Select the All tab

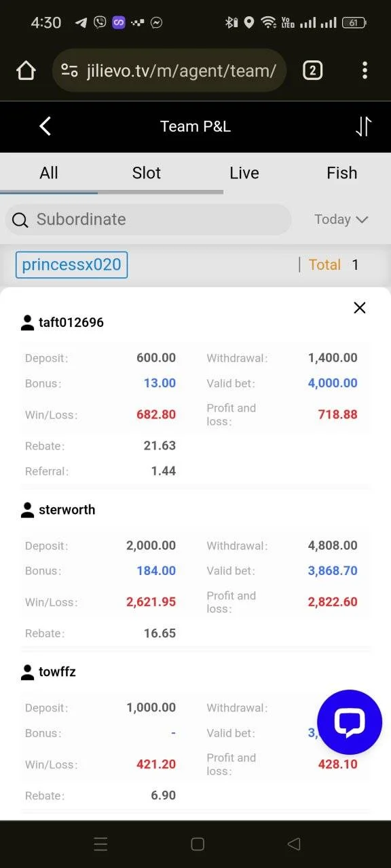click(49, 173)
